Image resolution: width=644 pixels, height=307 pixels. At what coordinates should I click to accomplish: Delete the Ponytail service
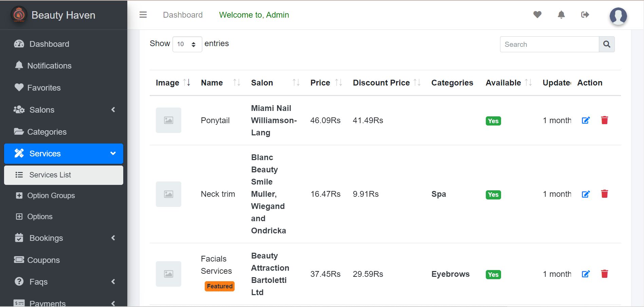[x=604, y=120]
